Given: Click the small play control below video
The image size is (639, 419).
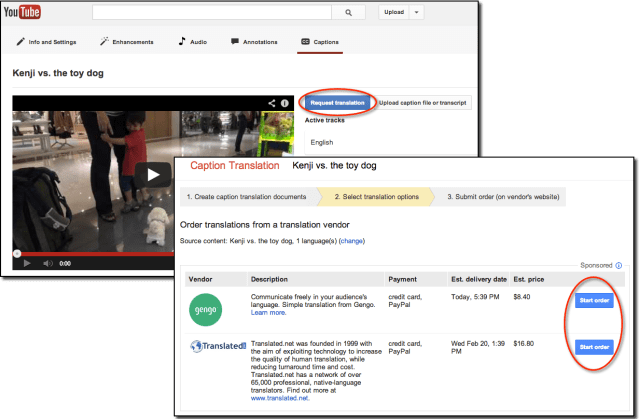Looking at the screenshot, I should pos(27,263).
